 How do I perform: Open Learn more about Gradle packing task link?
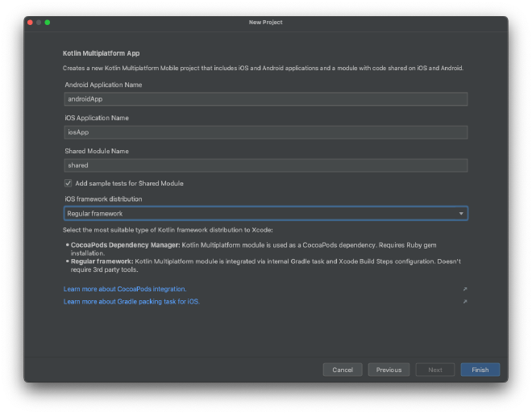coord(131,302)
